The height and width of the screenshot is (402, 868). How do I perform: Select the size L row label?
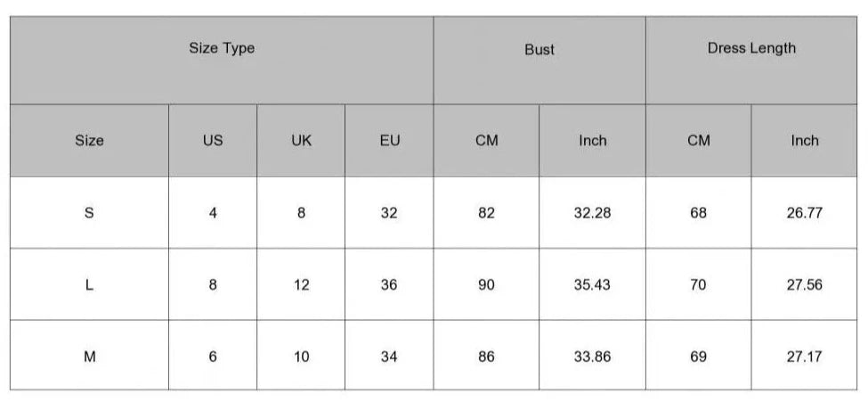(89, 285)
